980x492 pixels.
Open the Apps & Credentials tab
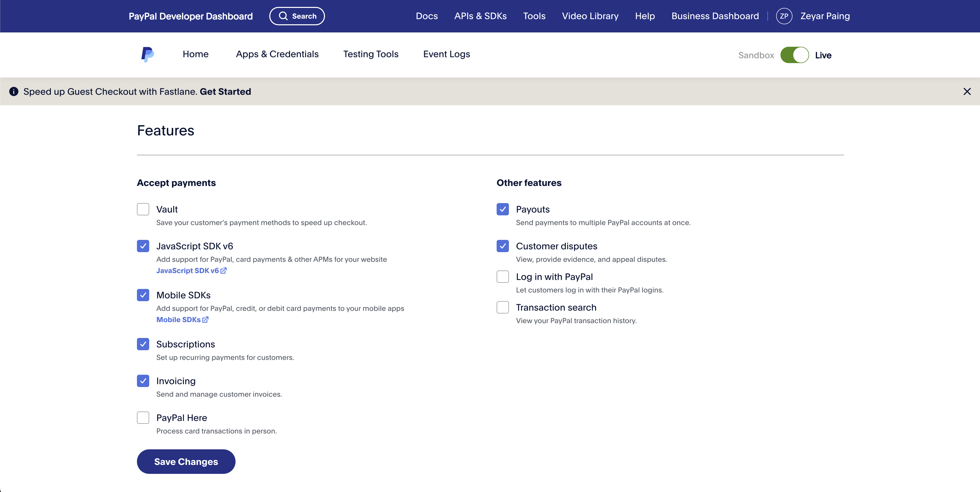pos(277,54)
